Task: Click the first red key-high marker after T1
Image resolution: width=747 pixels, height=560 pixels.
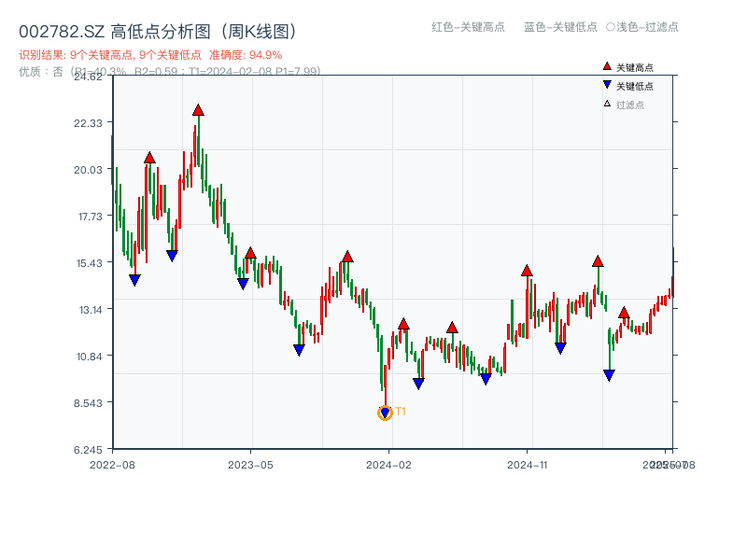Action: [x=403, y=324]
